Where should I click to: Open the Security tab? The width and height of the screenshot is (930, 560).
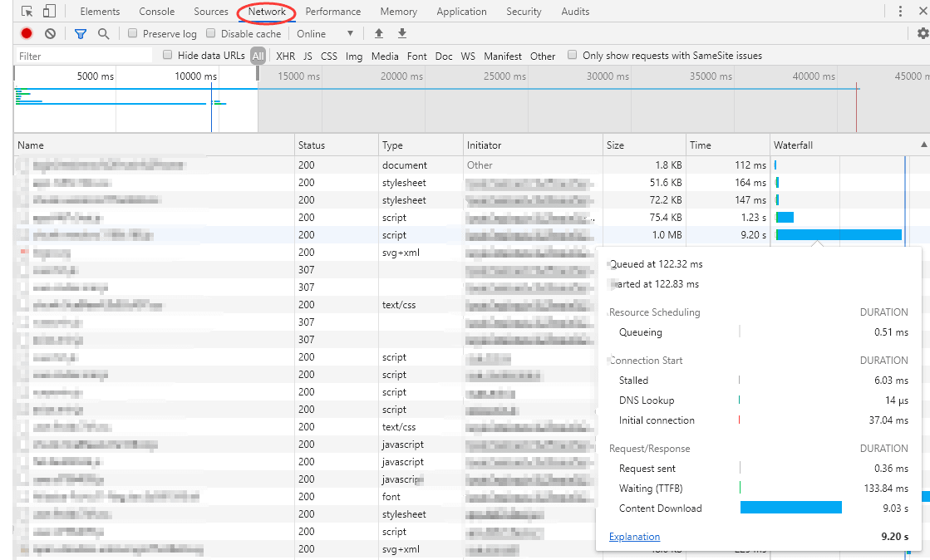point(524,12)
